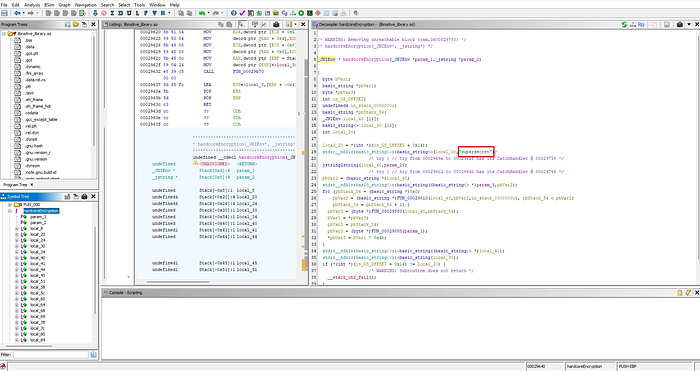Click the grey Redo icon
700x371 pixels.
(x=215, y=13)
